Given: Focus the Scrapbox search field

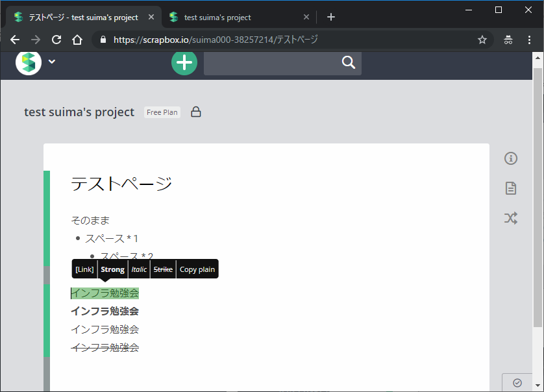Looking at the screenshot, I should [x=282, y=63].
